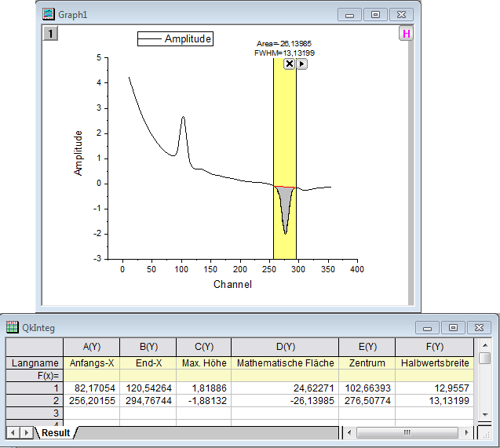The image size is (500, 448).
Task: Click cell value 1,81886
Action: [x=204, y=388]
